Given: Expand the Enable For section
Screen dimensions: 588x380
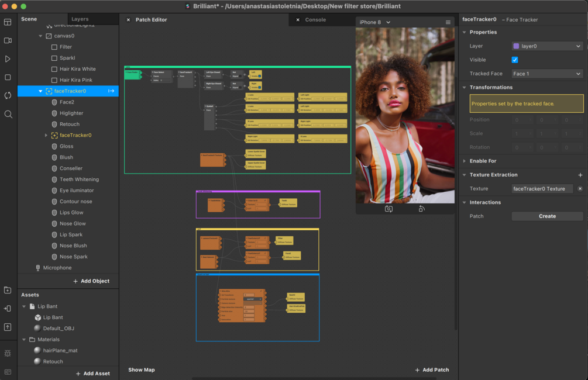Looking at the screenshot, I should 464,161.
